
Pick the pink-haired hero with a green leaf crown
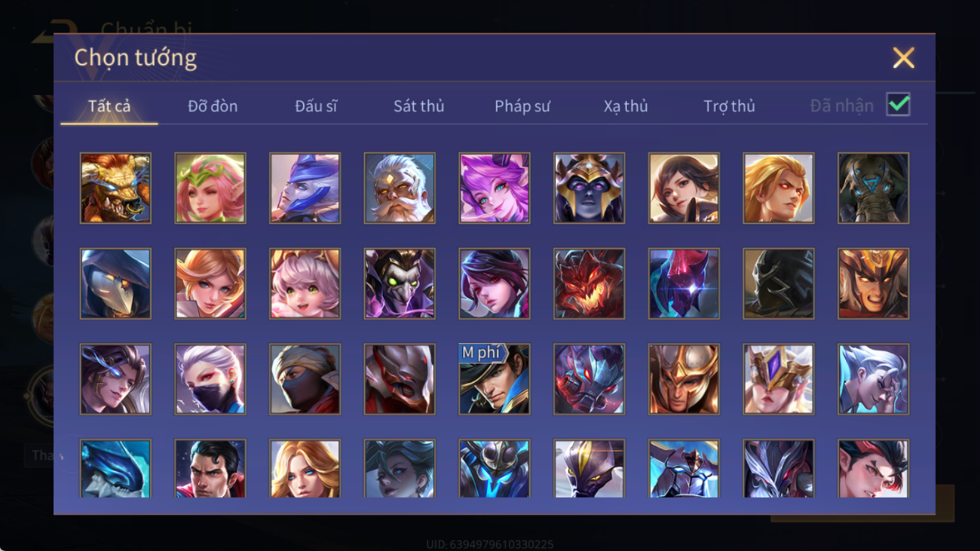(x=210, y=188)
